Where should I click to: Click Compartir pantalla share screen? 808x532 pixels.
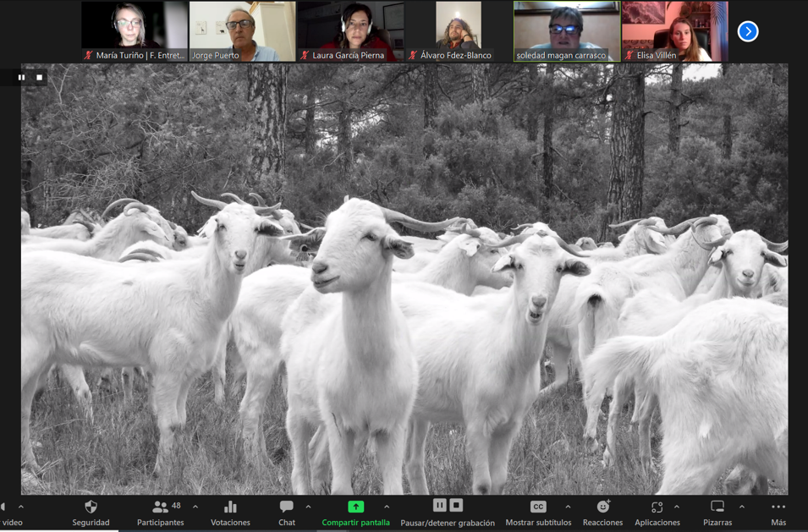click(355, 513)
